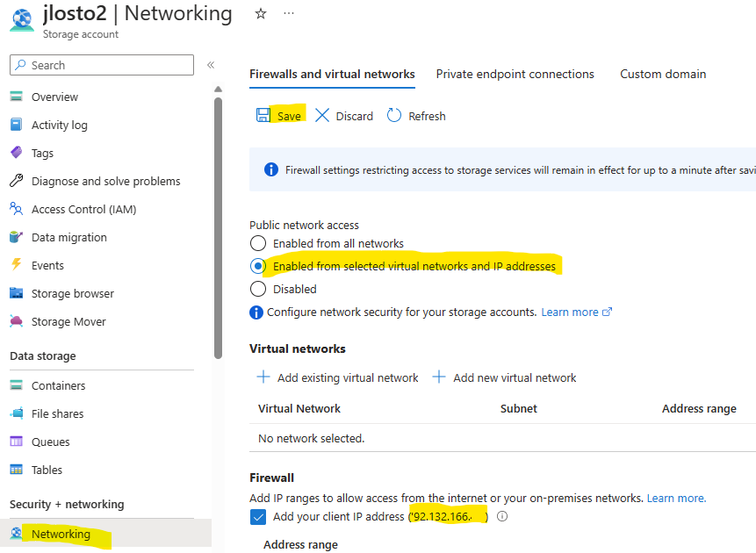Viewport: 756px width, 553px height.
Task: Switch to Private endpoint connections tab
Action: click(515, 74)
